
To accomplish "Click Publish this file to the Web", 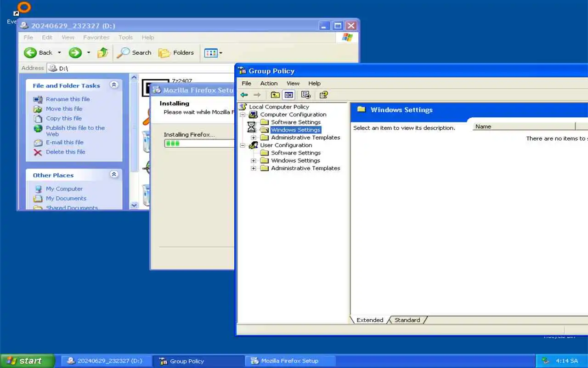I will [75, 131].
